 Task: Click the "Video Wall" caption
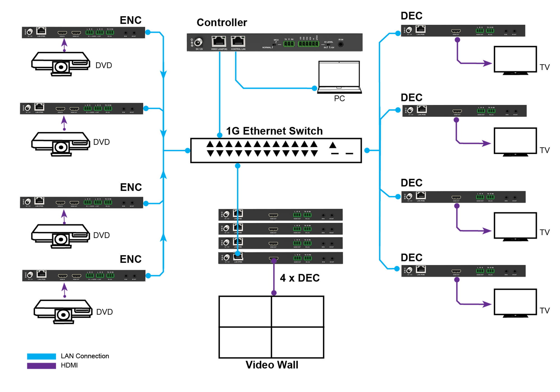272,365
